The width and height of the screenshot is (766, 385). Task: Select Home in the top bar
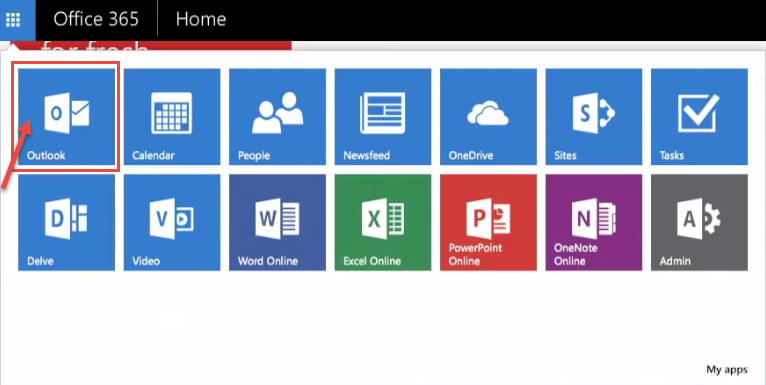point(201,19)
